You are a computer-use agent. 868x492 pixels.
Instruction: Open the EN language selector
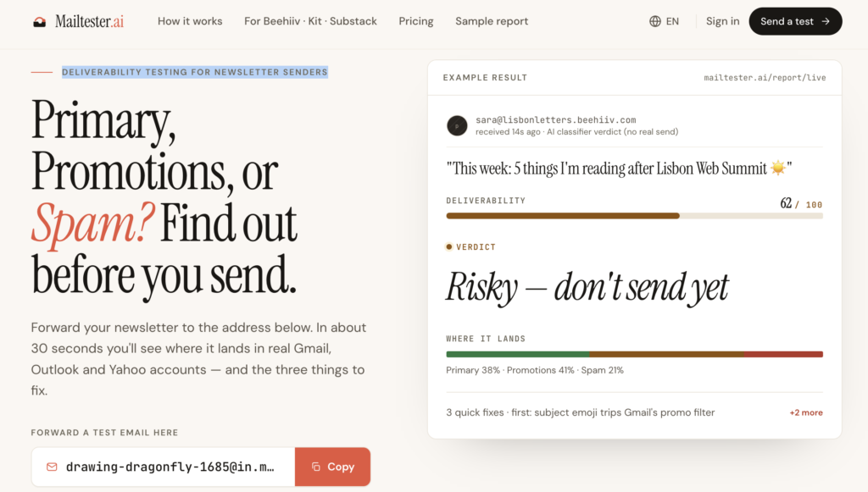(x=665, y=21)
